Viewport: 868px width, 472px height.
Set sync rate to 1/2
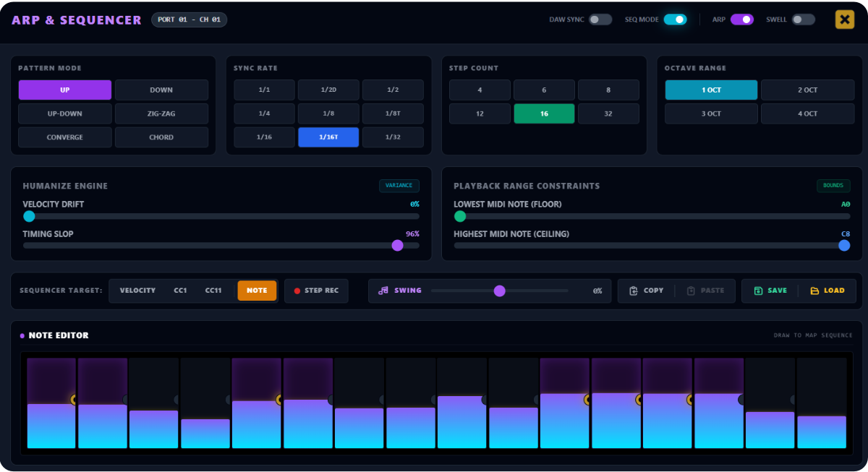[393, 90]
